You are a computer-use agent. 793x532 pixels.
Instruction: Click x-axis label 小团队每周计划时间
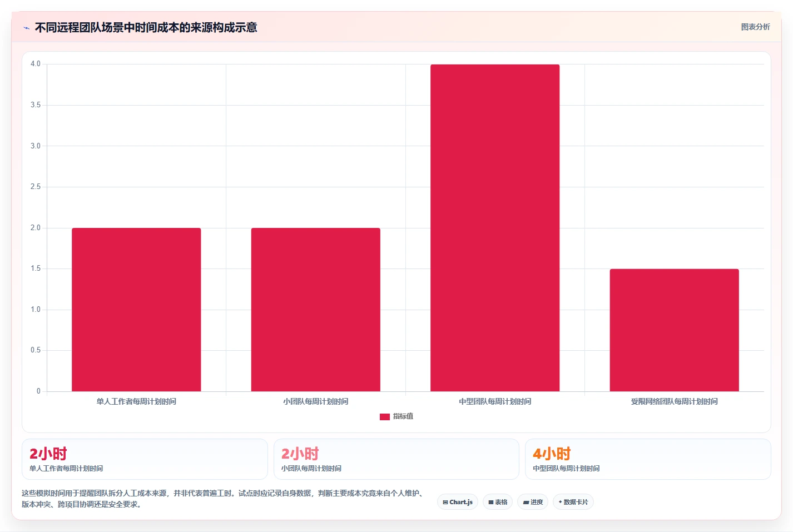(316, 401)
